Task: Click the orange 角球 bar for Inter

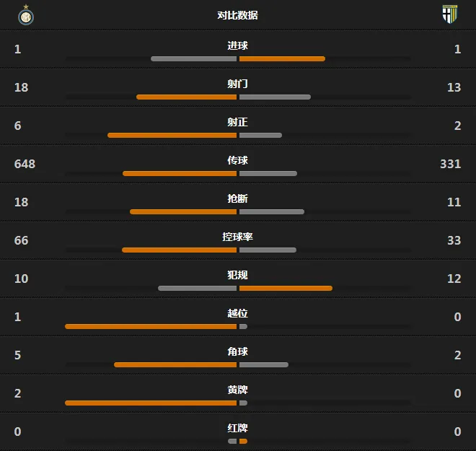Action: 175,364
